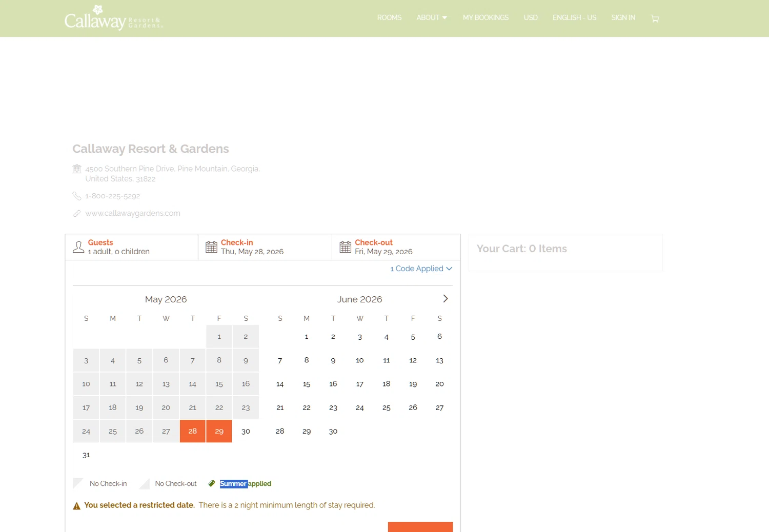
Task: Click the June 2026 month heading
Action: tap(360, 299)
